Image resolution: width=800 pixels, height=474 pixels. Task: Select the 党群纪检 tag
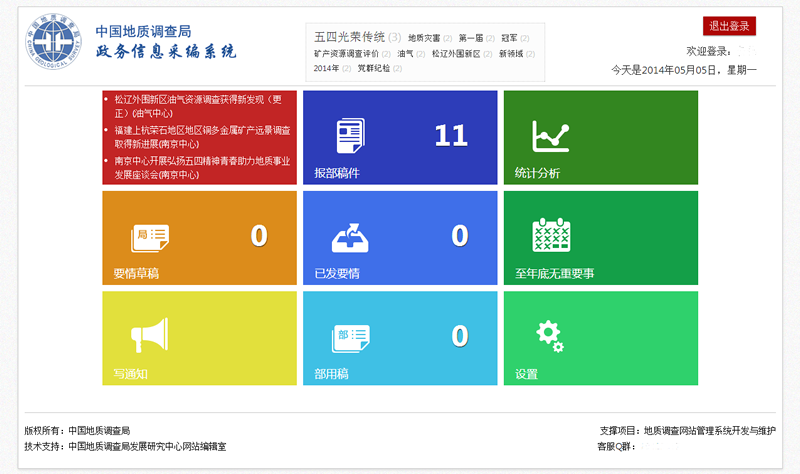point(373,68)
